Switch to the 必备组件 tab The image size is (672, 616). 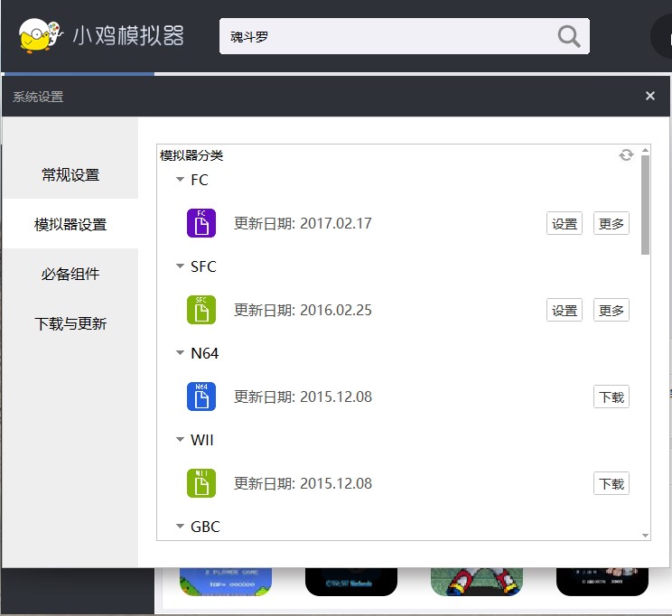click(70, 274)
